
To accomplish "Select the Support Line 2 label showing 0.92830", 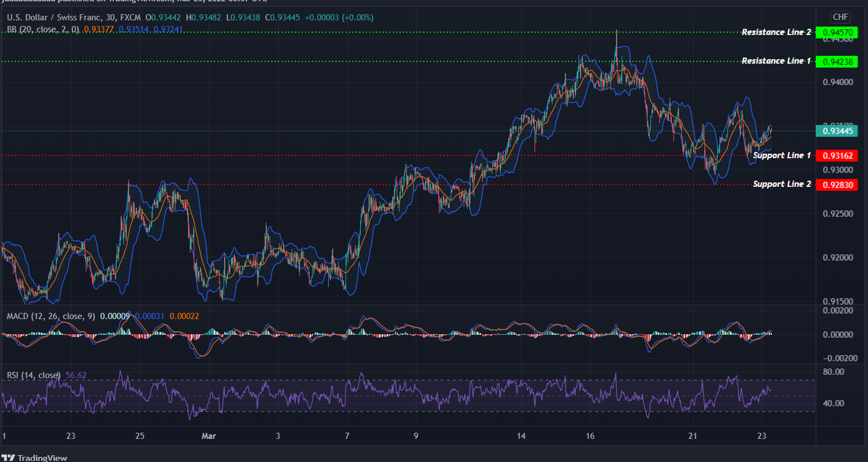I will click(x=837, y=184).
